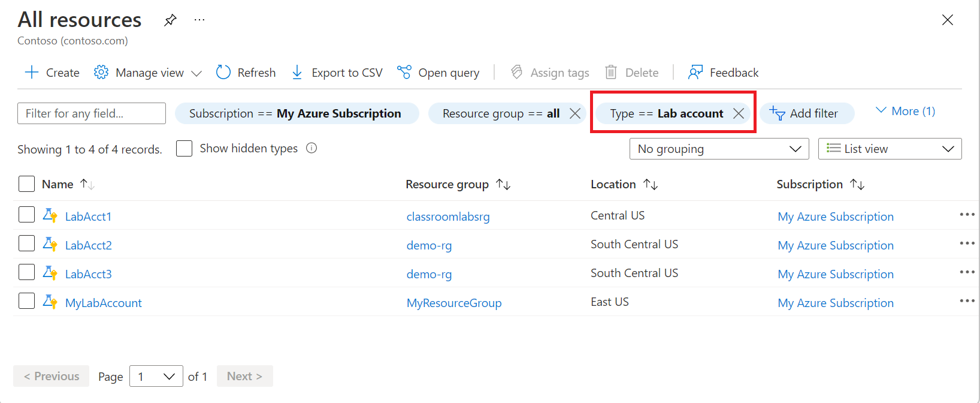Screen dimensions: 980x403
Task: Open the context menu for LabAcct1 row
Action: 967,214
